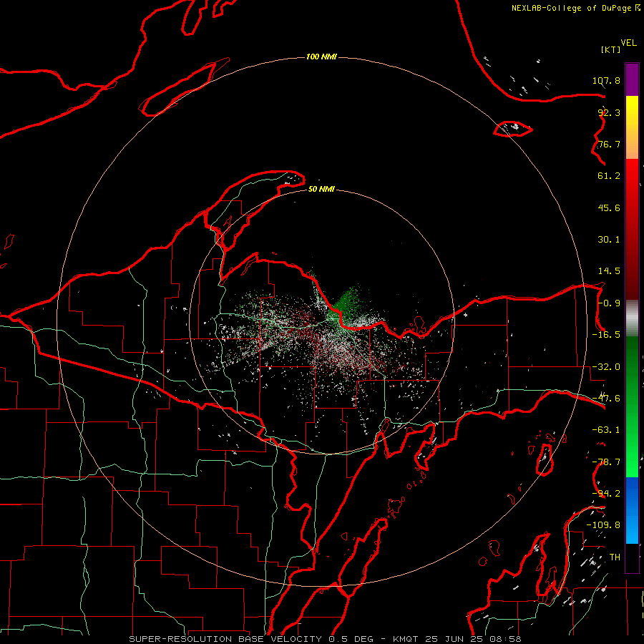Screen dimensions: 644x644
Task: Click the VEL legend title
Action: (x=628, y=43)
